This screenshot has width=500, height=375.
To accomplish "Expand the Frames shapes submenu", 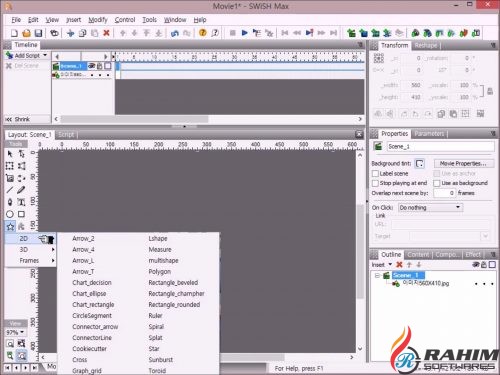I will 31,261.
